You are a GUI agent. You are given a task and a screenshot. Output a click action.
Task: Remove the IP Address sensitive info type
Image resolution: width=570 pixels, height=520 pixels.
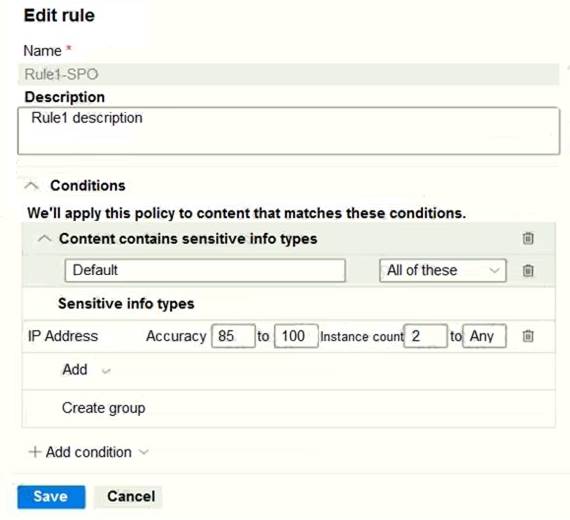tap(528, 336)
